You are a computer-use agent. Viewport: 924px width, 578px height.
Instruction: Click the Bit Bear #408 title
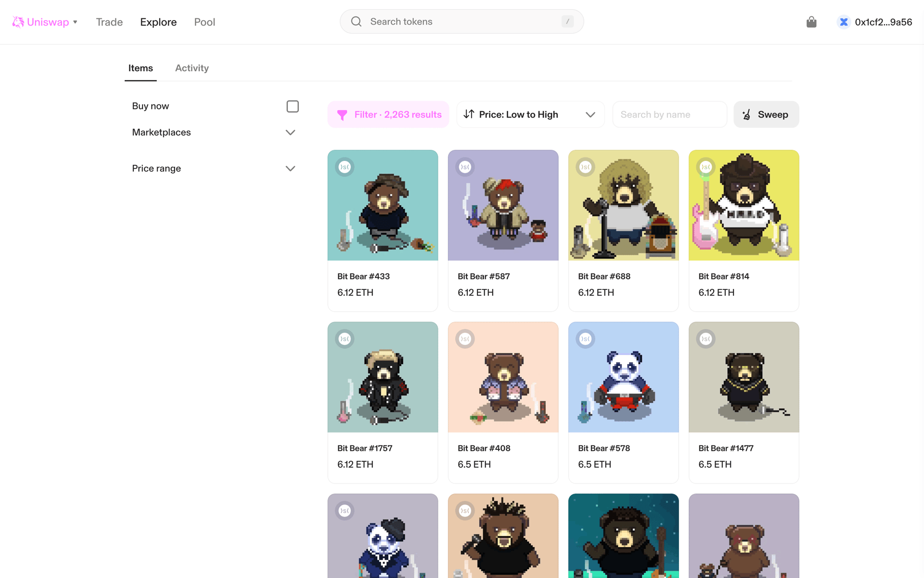[x=484, y=448]
